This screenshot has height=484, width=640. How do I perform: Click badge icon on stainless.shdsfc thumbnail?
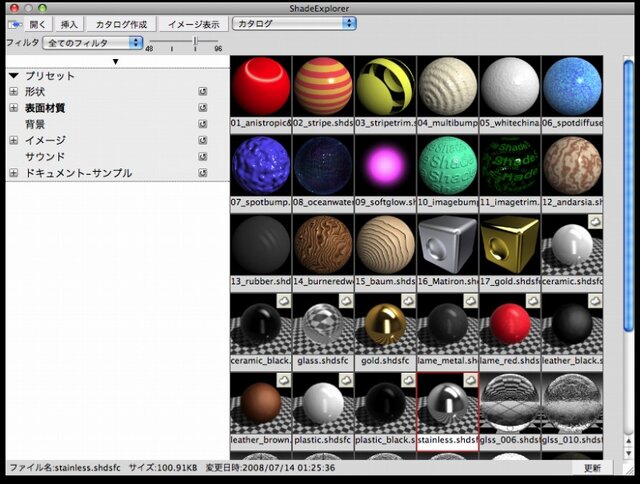pos(471,380)
